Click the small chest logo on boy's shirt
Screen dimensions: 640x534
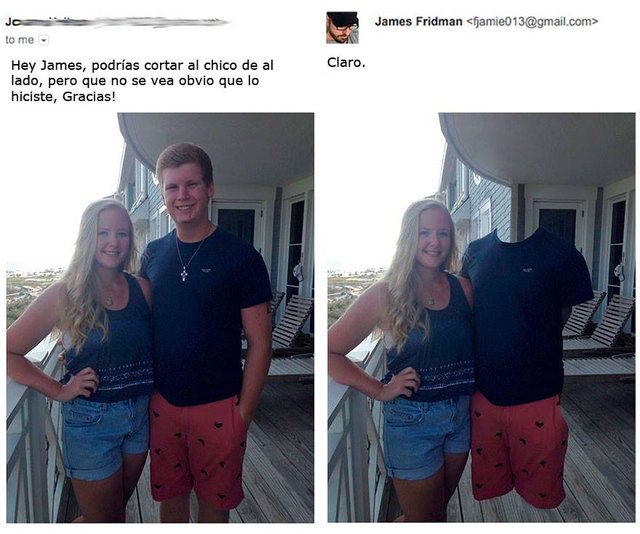click(x=205, y=269)
